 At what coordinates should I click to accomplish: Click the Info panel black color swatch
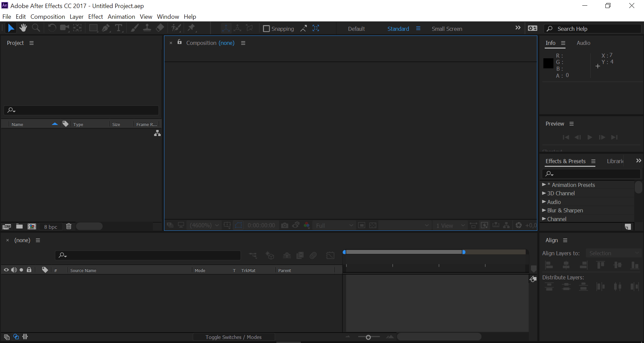pos(548,63)
